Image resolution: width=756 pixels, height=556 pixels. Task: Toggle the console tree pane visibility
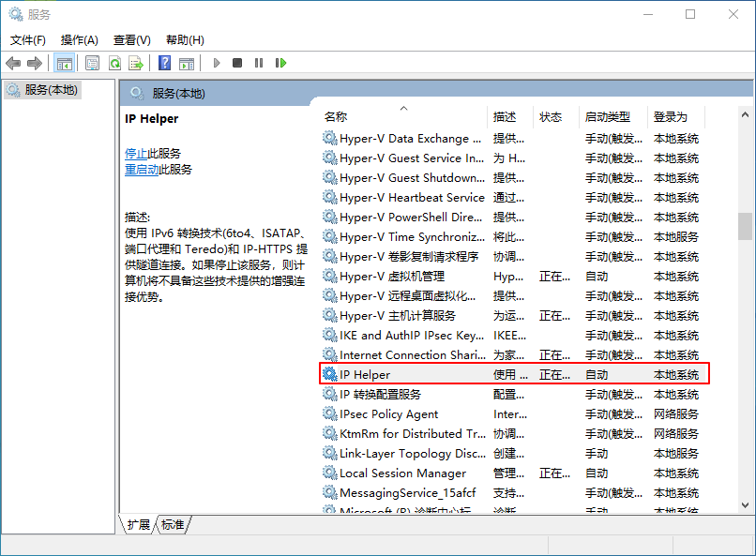pos(64,62)
